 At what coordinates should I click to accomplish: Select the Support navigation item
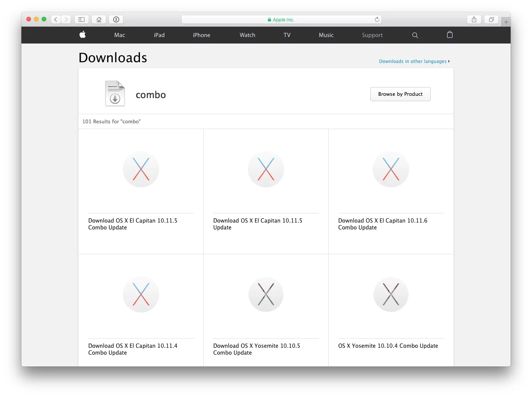click(372, 35)
